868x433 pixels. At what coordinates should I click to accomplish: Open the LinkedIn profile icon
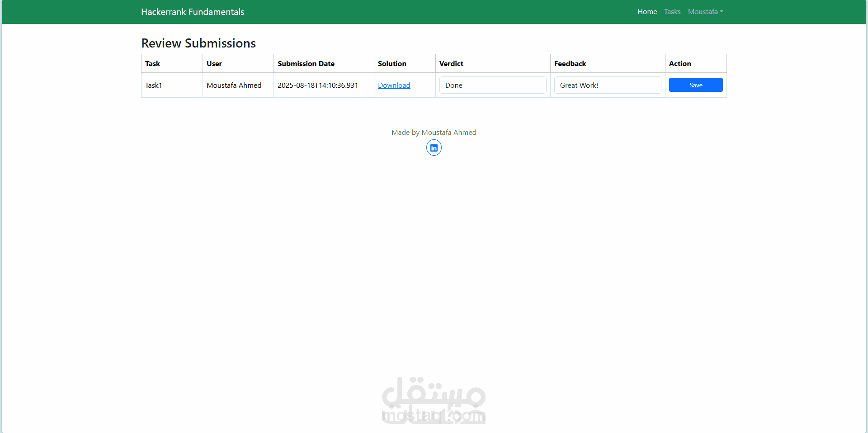[x=434, y=148]
